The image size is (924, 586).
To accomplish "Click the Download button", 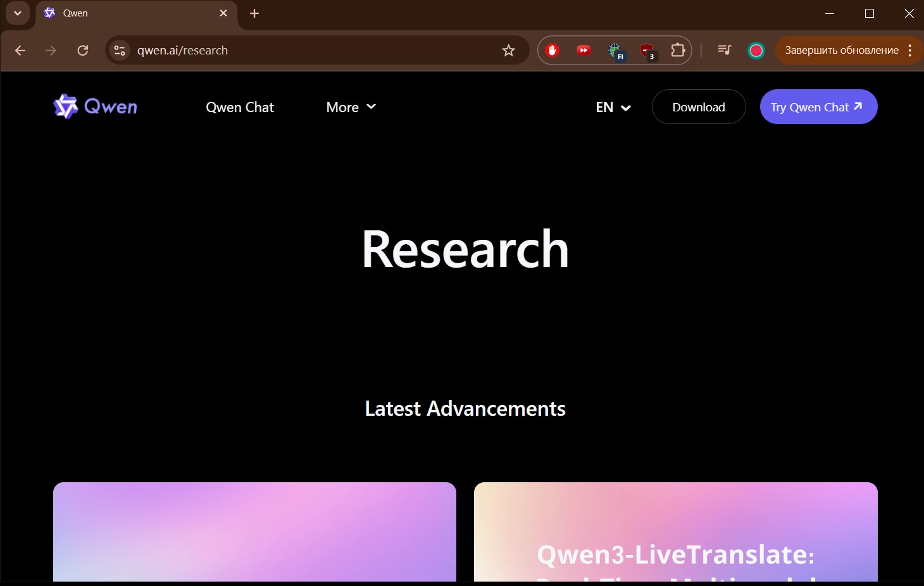I will pos(699,107).
